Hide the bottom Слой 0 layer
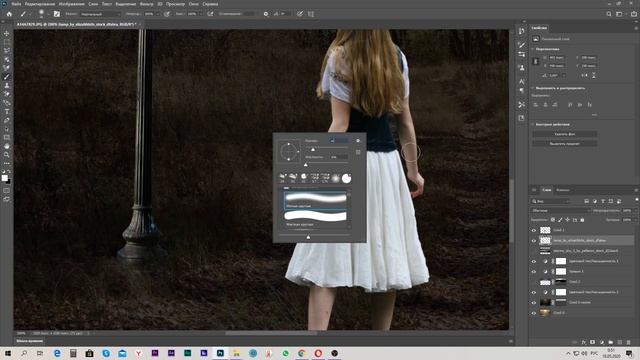The image size is (640, 360). click(x=533, y=313)
